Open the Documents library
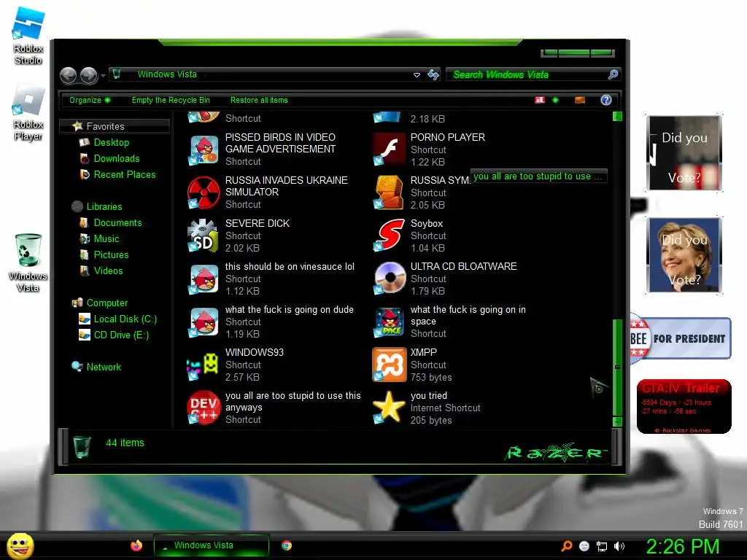The height and width of the screenshot is (560, 747). pos(117,223)
